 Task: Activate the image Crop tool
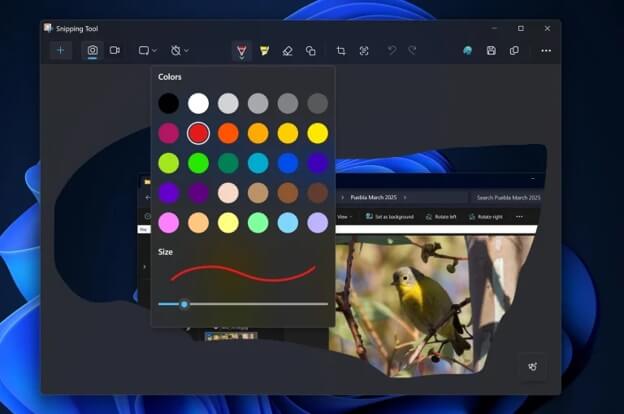click(341, 51)
